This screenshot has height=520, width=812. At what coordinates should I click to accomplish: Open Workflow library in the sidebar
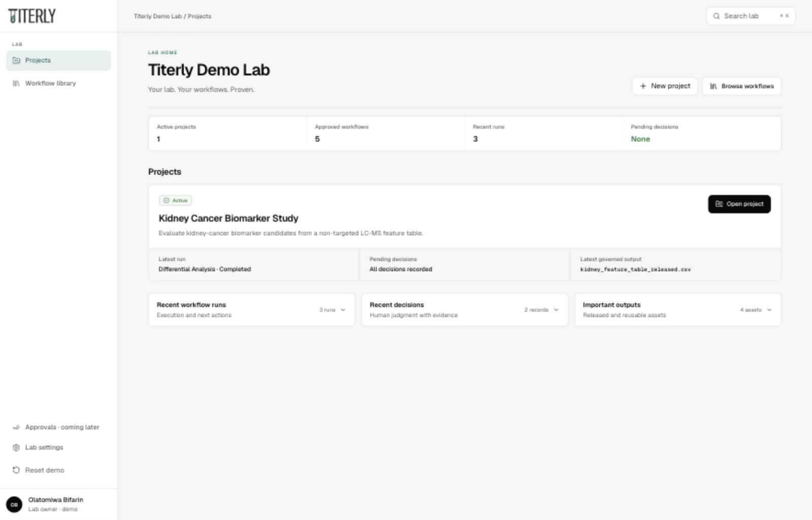(58, 83)
